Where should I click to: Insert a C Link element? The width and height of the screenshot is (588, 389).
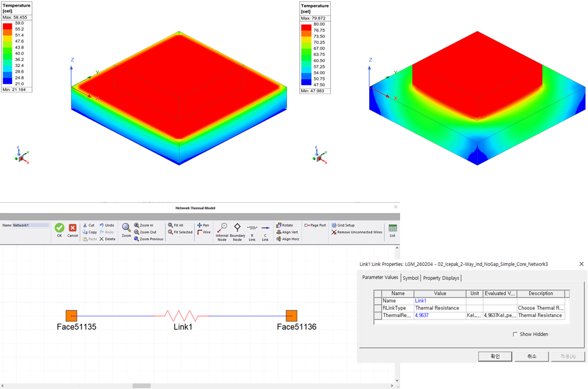click(265, 228)
